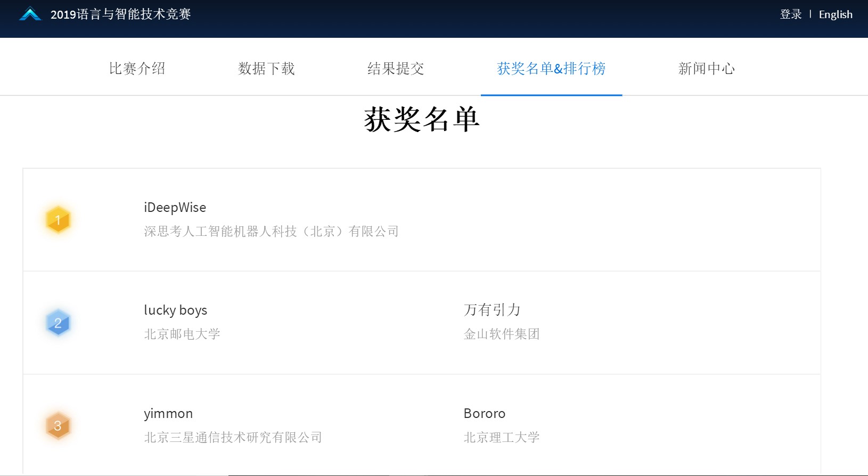The height and width of the screenshot is (476, 868).
Task: Switch to the 结果提交 tab
Action: [x=396, y=69]
